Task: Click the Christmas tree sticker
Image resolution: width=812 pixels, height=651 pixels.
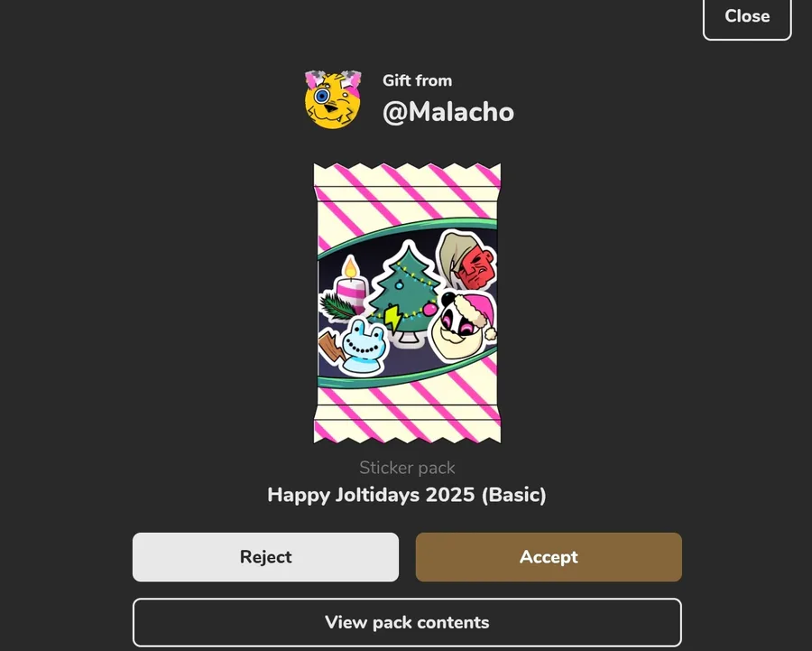Action: pyautogui.click(x=406, y=294)
